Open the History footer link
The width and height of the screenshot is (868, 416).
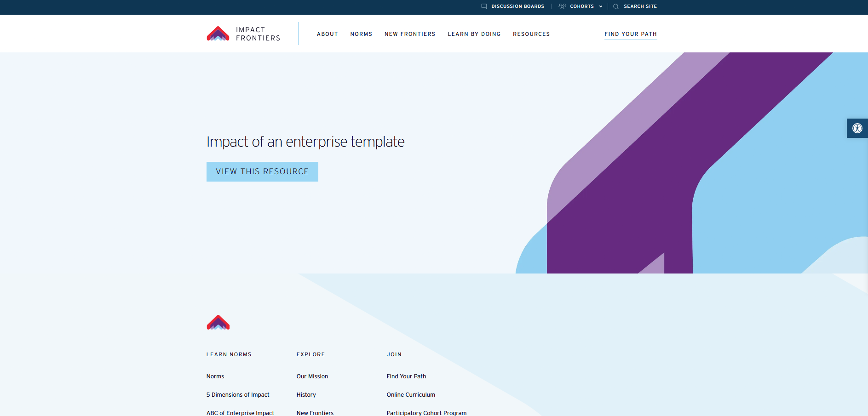[306, 394]
